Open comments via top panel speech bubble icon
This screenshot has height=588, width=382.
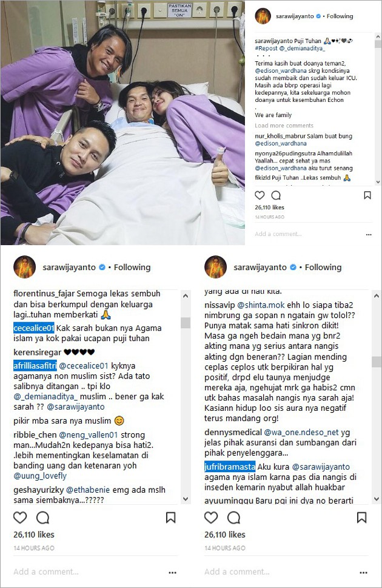tap(276, 195)
